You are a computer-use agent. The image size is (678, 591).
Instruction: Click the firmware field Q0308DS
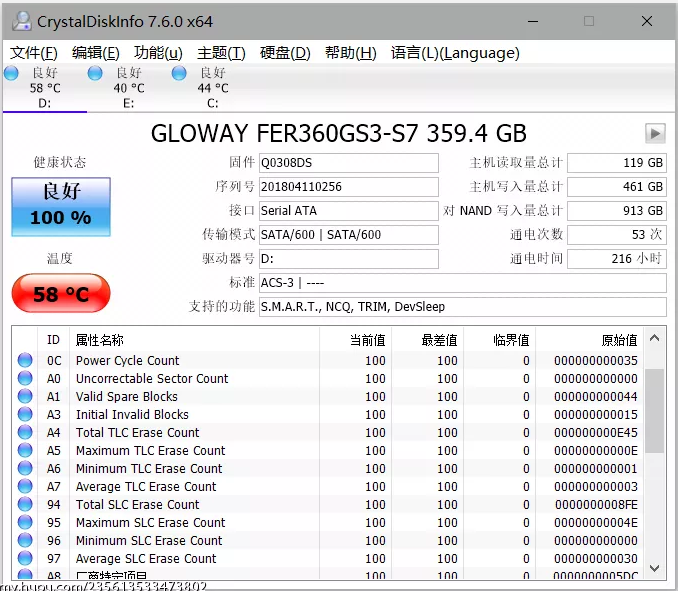(349, 163)
